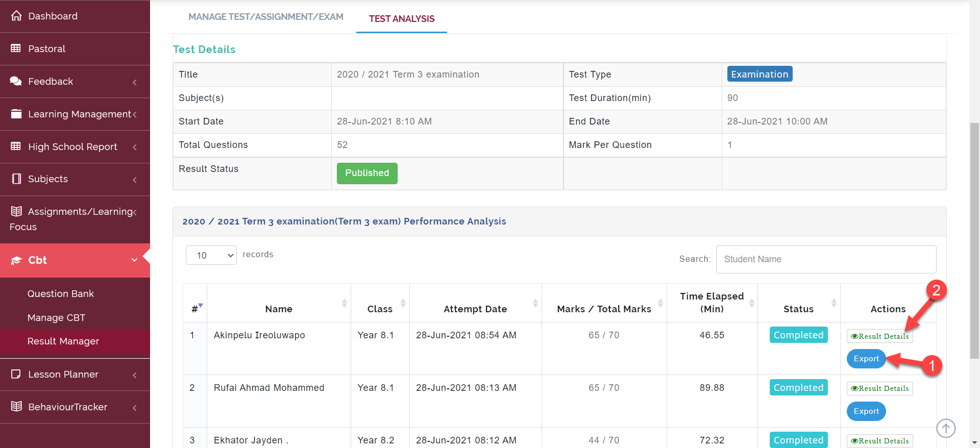The height and width of the screenshot is (448, 980).
Task: Click the Pastoral table icon
Action: point(16,48)
